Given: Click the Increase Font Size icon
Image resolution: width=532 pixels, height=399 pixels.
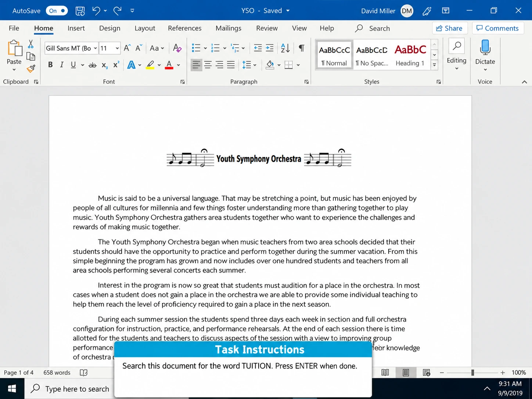Looking at the screenshot, I should 127,48.
